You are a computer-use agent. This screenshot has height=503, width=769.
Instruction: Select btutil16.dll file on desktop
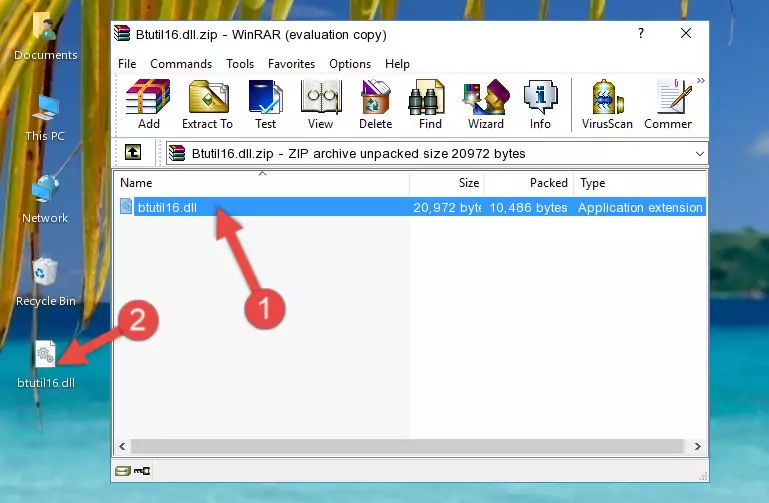click(46, 365)
